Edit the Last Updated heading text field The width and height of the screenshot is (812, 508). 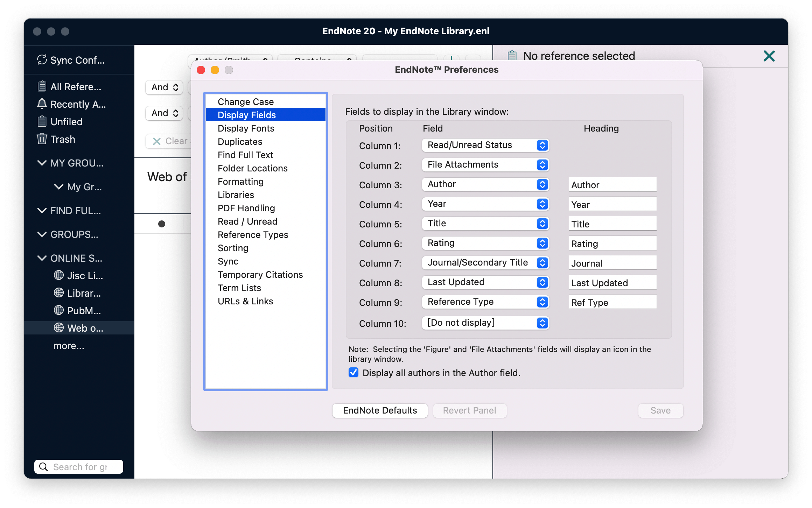[612, 282]
